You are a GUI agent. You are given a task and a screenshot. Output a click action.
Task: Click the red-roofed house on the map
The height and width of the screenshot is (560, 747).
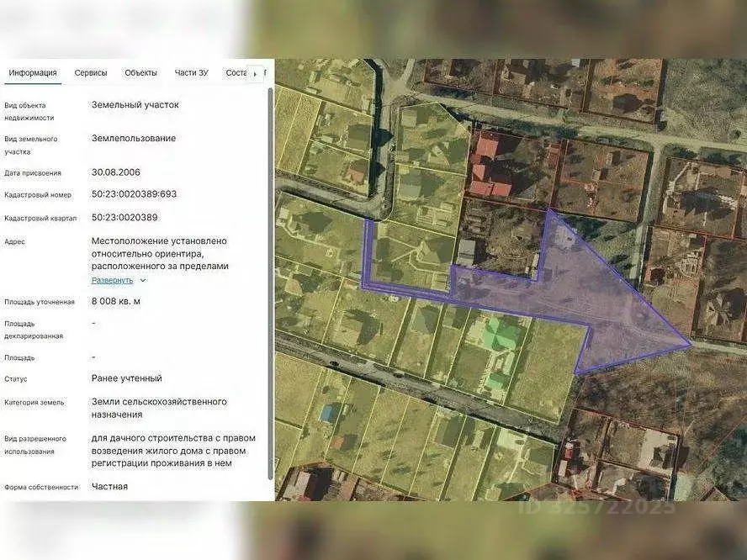click(488, 168)
